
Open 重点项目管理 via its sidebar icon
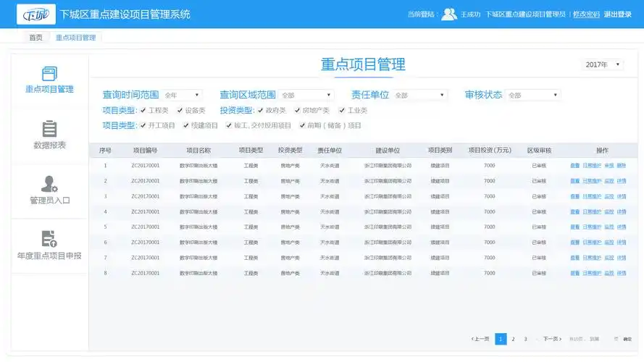49,74
